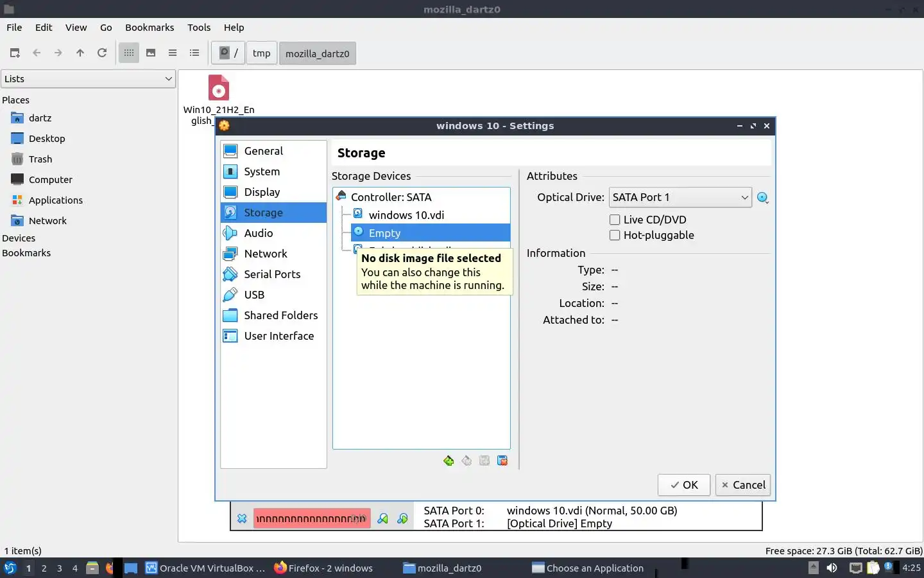Switch to Oracle VM VirtualBox taskbar item
The width and height of the screenshot is (924, 578).
point(205,568)
